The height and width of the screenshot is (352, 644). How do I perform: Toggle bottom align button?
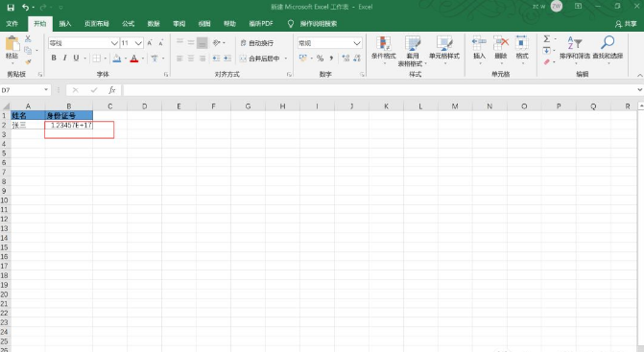tap(203, 42)
